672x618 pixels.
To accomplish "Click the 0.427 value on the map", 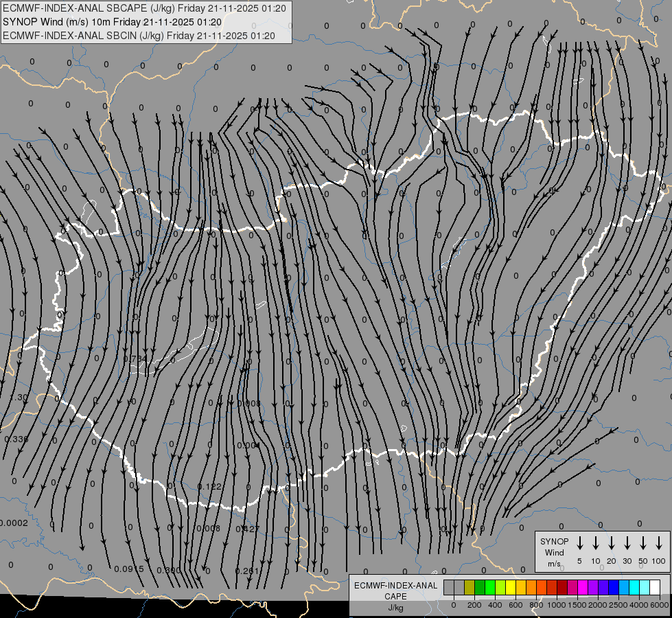I will 248,529.
